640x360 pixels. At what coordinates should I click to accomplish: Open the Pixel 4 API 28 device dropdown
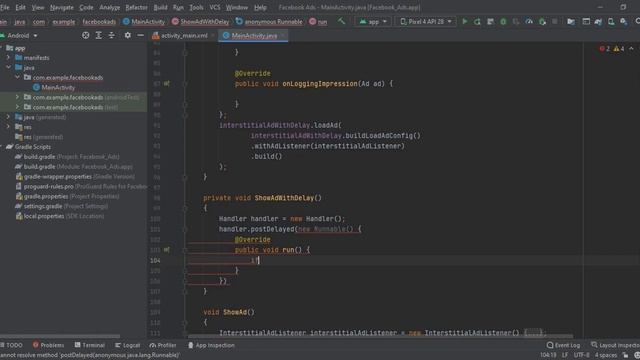pos(425,22)
